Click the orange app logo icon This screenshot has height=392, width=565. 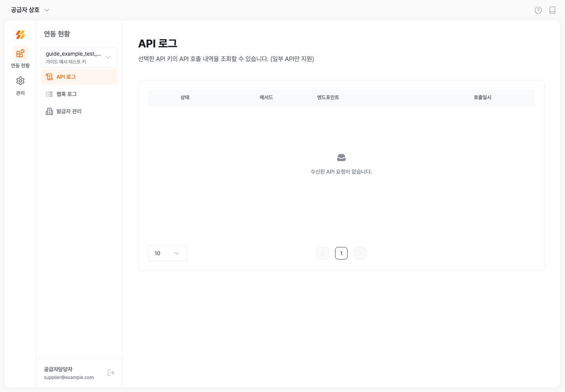pos(20,35)
